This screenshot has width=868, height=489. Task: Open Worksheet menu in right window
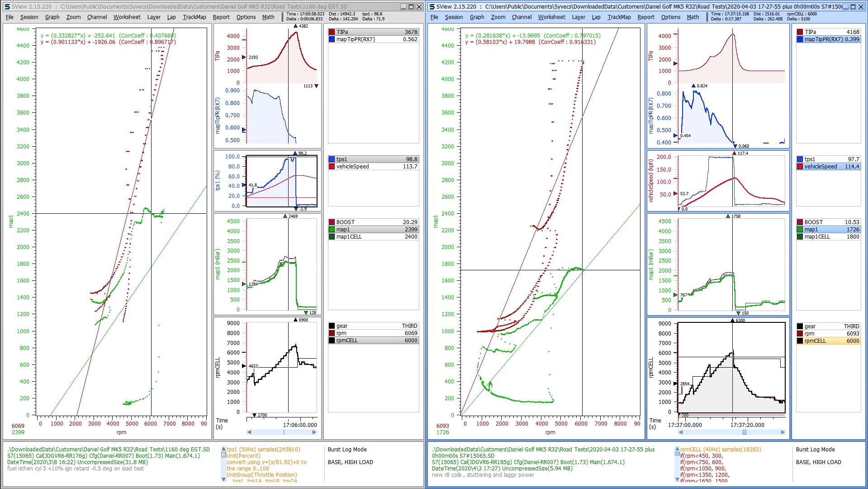[x=551, y=17]
